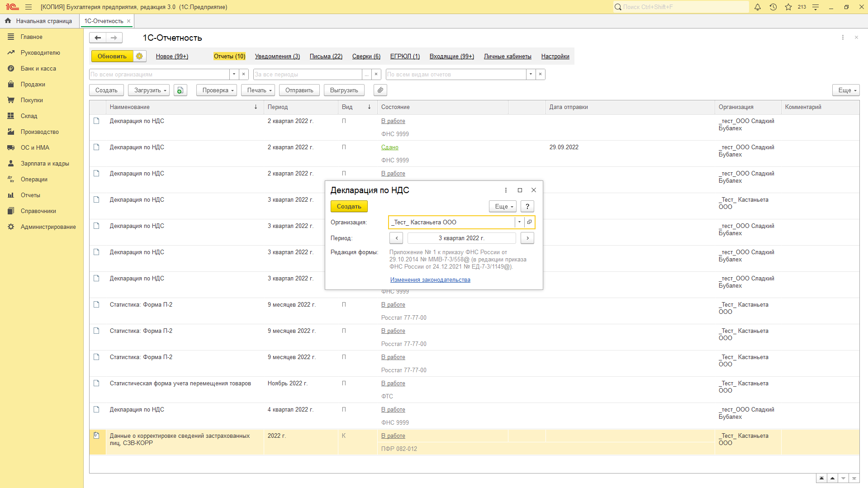Viewport: 868px width, 488px height.
Task: Open the page's three-dot menu
Action: point(843,38)
